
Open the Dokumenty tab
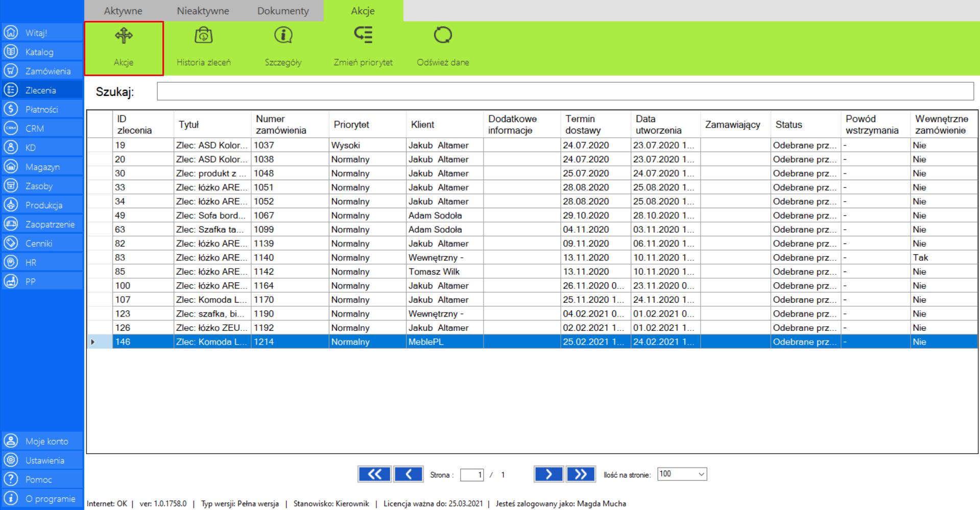[283, 11]
